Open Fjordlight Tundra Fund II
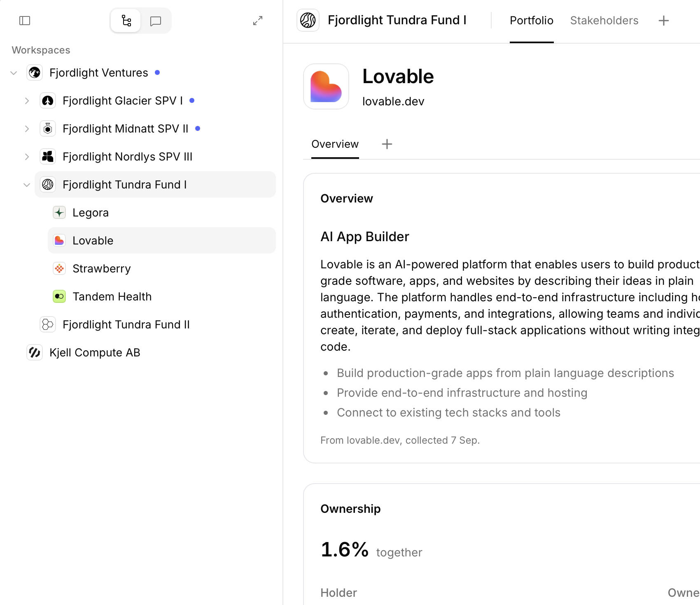Screen dimensions: 700x605 coord(126,325)
